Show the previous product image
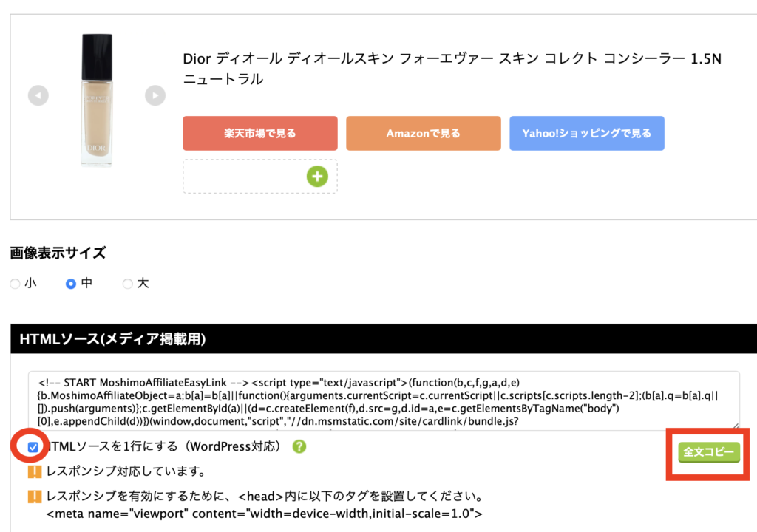 38,95
